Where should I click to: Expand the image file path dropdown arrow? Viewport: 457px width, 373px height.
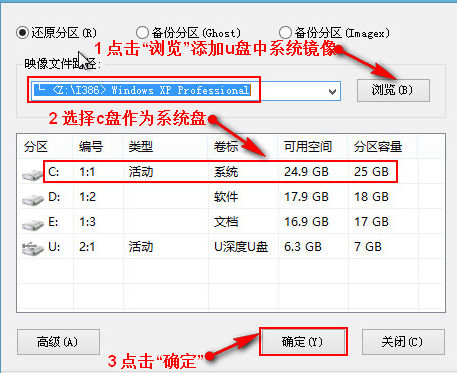332,91
